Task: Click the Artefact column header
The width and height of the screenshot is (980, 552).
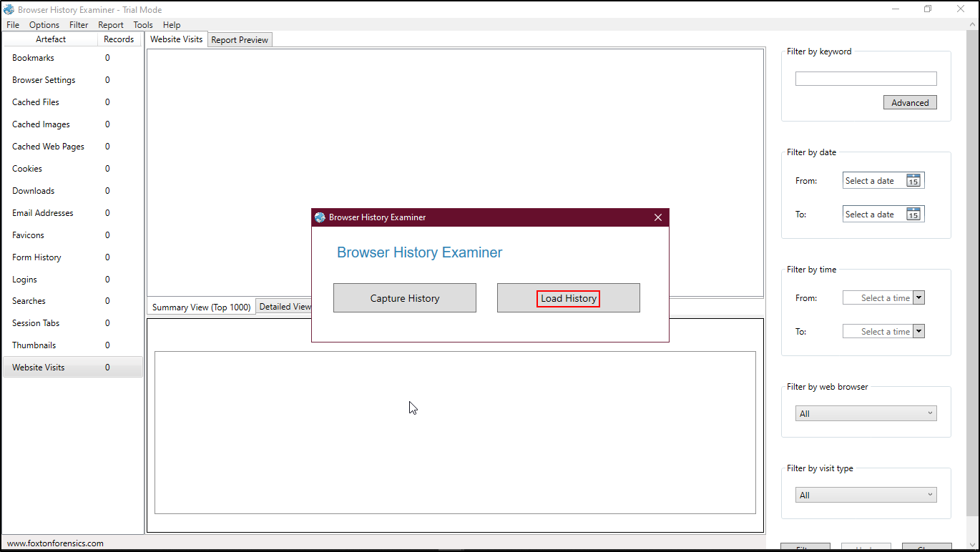Action: 51,39
